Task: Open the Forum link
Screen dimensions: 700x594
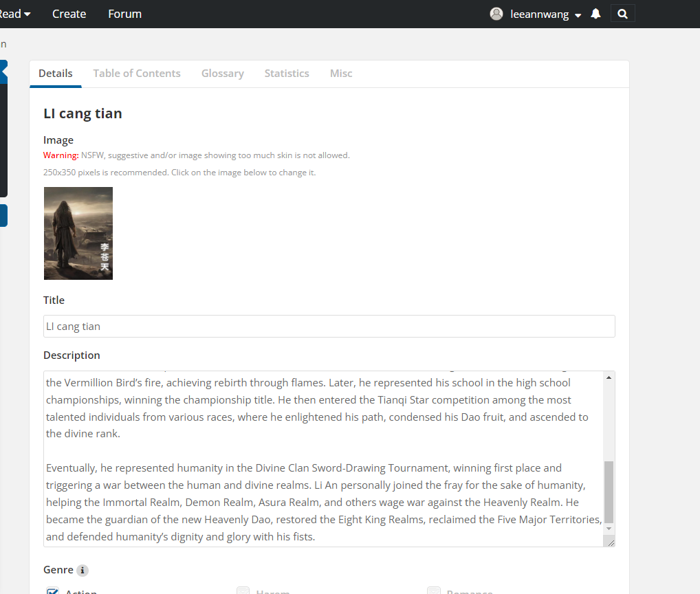Action: (x=124, y=14)
